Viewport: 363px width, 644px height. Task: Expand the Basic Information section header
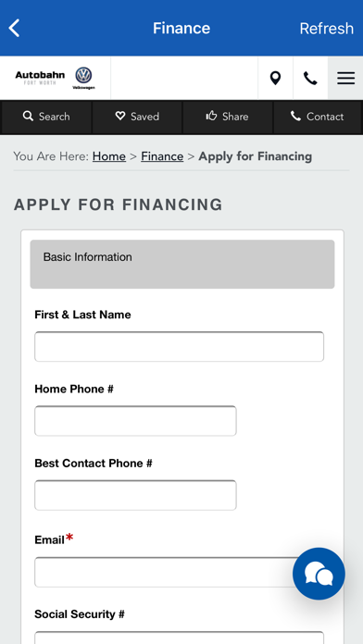[x=182, y=264]
